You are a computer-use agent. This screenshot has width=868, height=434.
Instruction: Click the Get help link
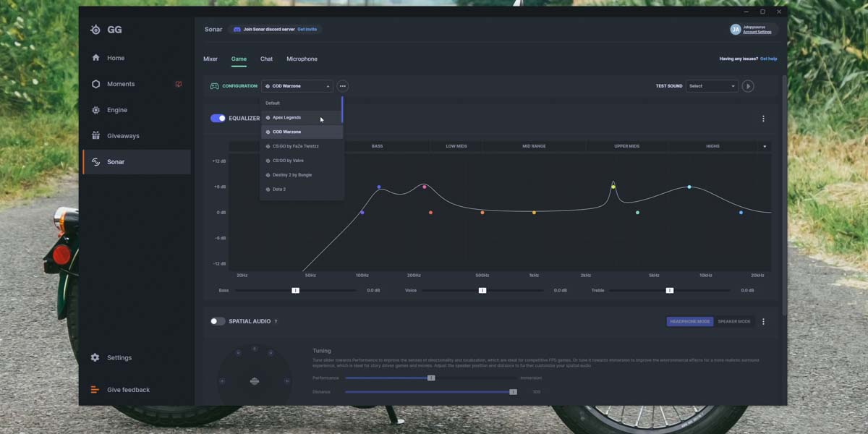[768, 59]
